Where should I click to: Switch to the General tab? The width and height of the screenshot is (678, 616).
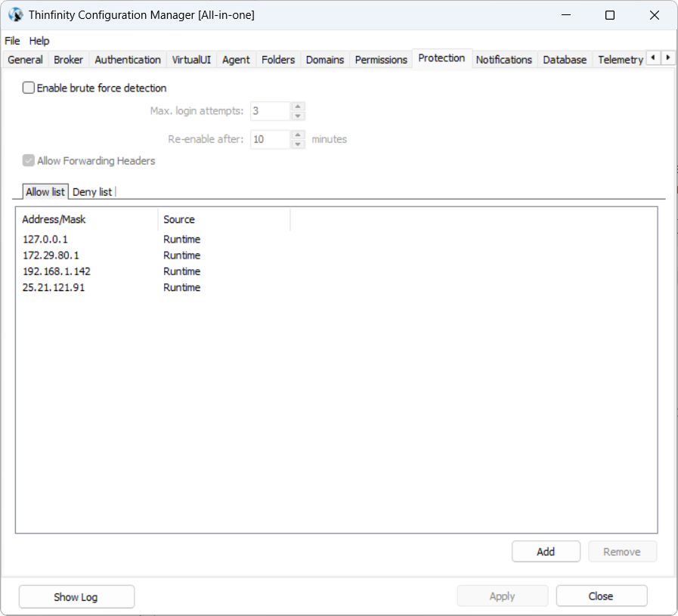pos(25,60)
